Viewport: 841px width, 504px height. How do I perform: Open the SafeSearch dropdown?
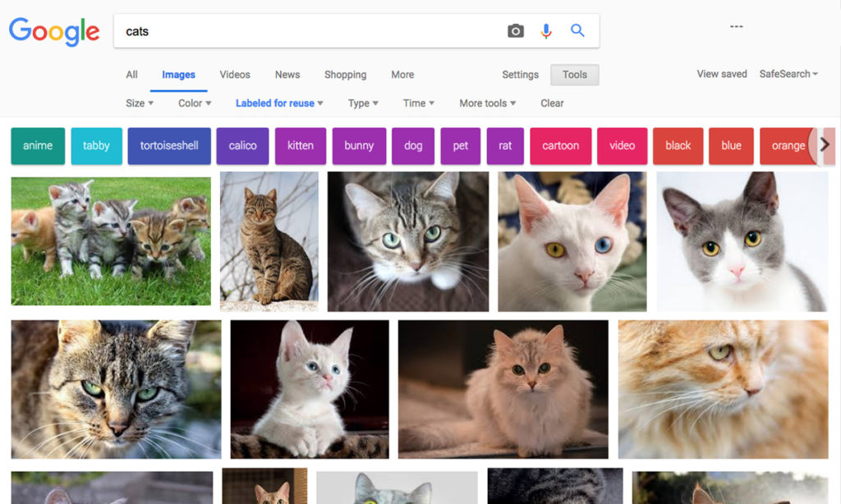(788, 74)
